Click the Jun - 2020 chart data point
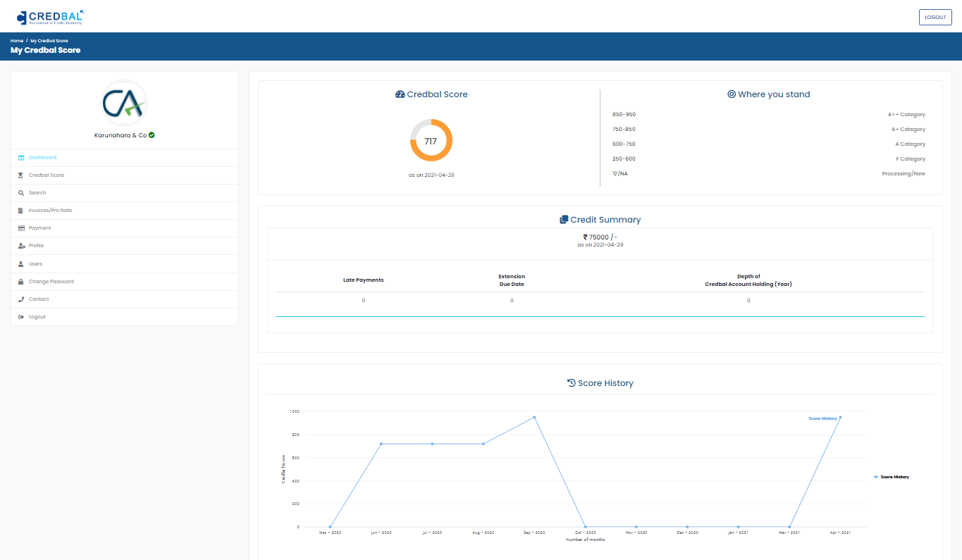Screen dimensions: 962x560 click(381, 444)
